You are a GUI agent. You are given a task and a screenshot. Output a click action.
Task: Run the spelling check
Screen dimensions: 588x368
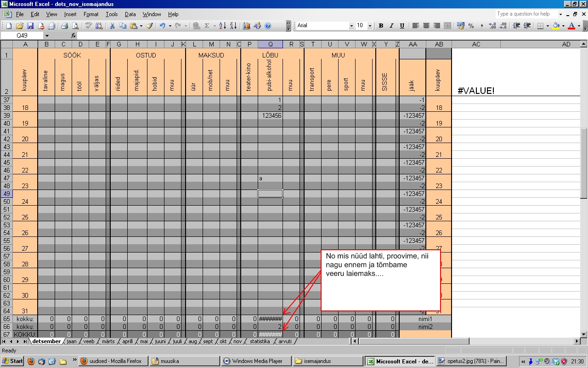click(x=89, y=26)
